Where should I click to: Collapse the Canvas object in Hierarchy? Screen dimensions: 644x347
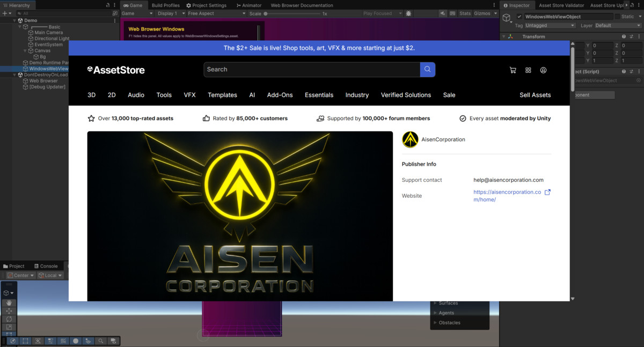tap(26, 50)
